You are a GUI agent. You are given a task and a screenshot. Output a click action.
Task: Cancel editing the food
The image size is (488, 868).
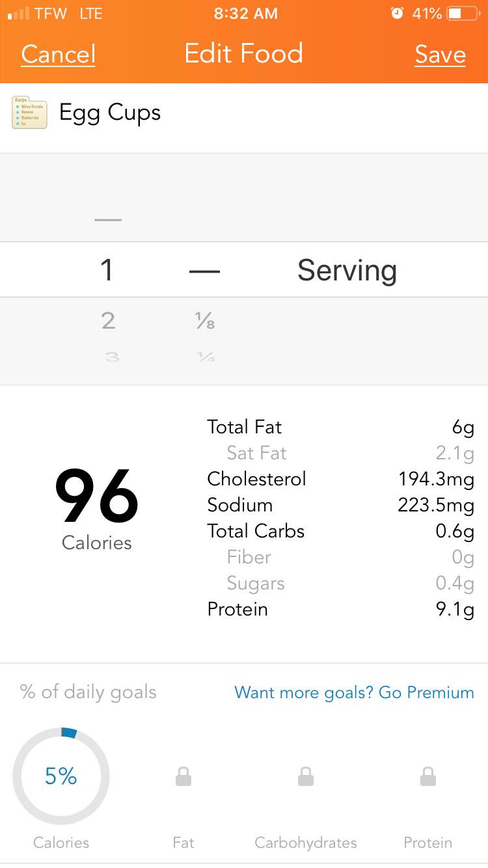(x=59, y=54)
